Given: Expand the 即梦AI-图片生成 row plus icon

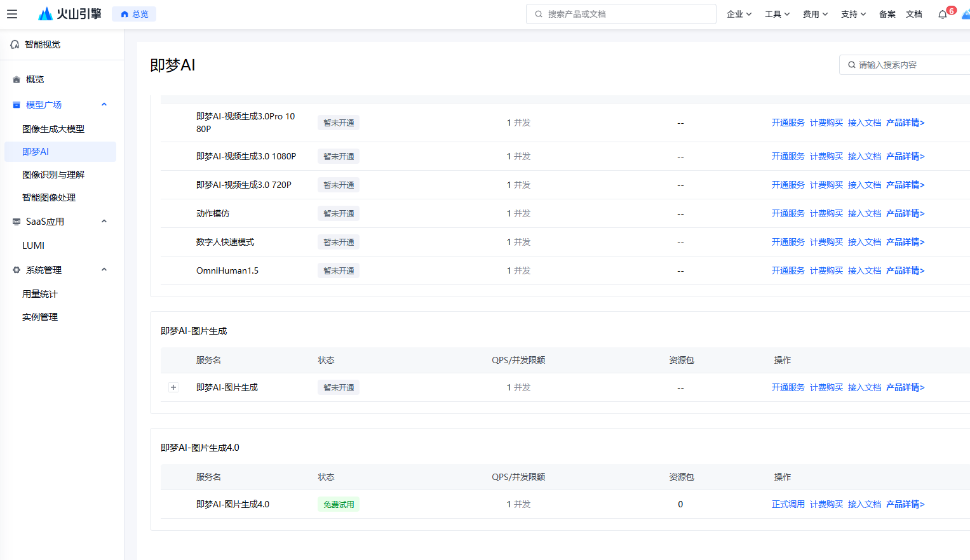Looking at the screenshot, I should pos(173,387).
